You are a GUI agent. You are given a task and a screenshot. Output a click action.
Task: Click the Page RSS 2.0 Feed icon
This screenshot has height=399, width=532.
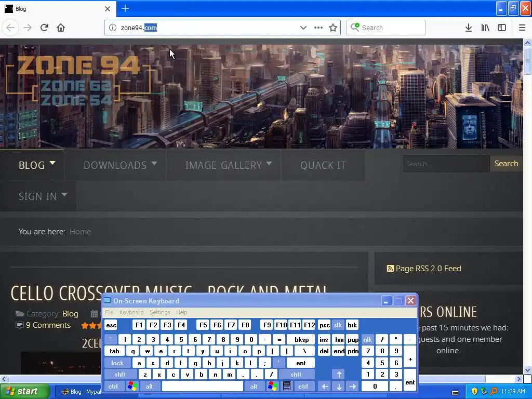[x=390, y=269]
